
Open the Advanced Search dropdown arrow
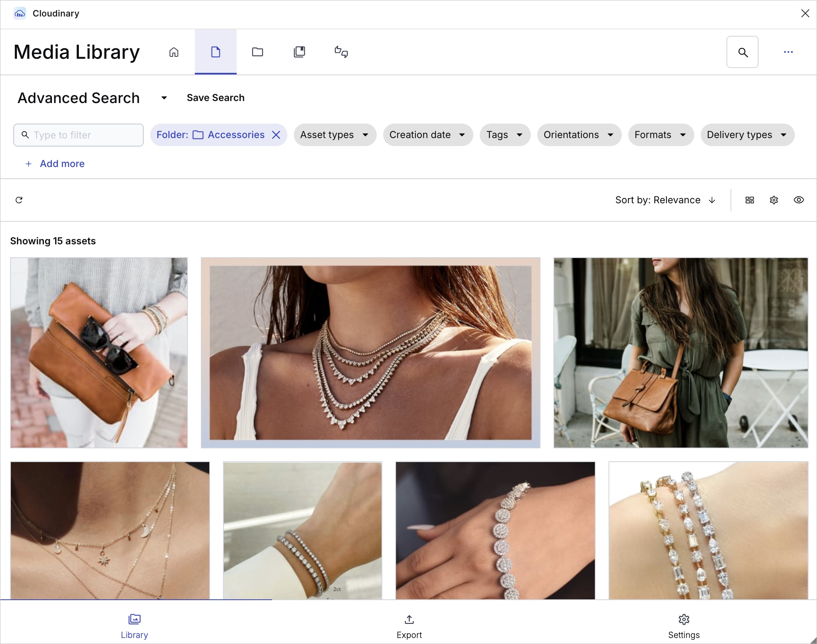[x=164, y=98]
